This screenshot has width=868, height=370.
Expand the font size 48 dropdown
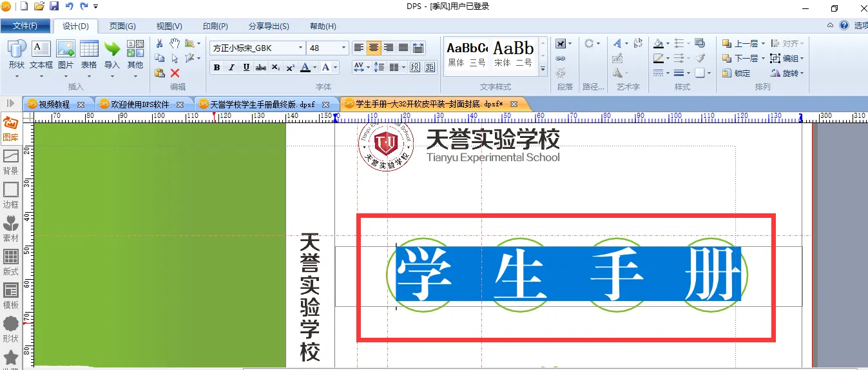(x=343, y=48)
